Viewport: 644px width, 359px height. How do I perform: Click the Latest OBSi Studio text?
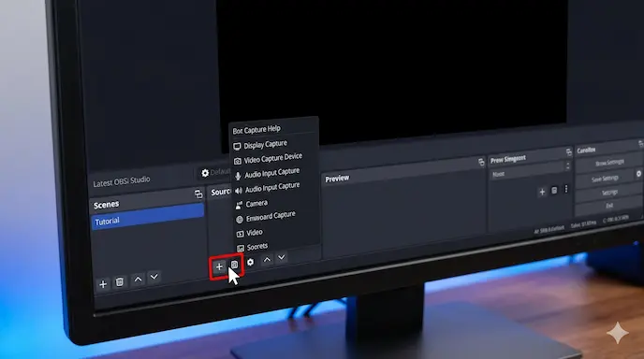121,181
